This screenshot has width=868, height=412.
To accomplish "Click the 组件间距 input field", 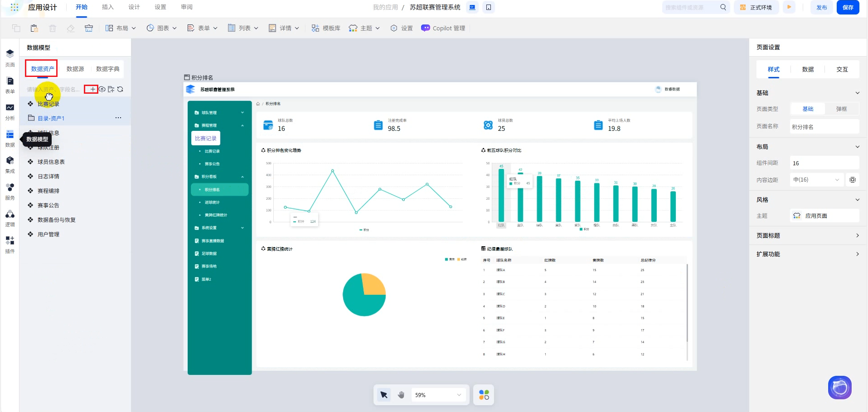I will pos(824,163).
